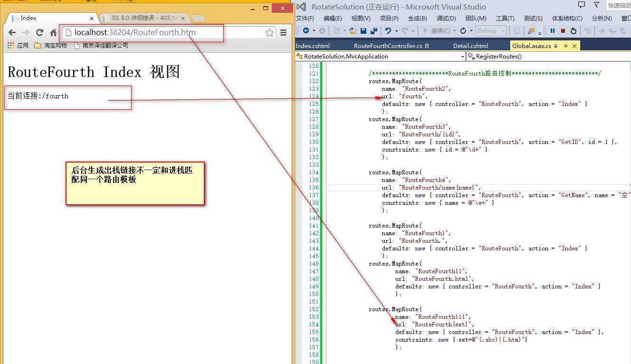The height and width of the screenshot is (364, 631).
Task: Open the 视图(V) menu
Action: 361,18
